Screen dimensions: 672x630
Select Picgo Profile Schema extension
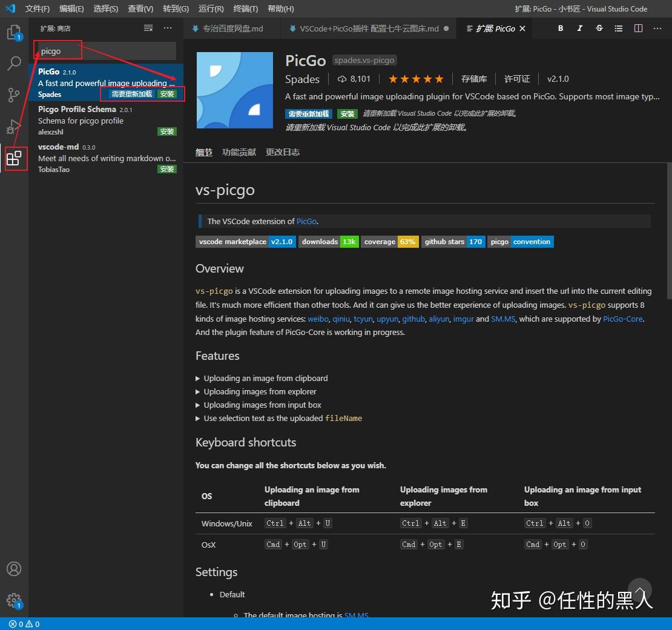coord(107,120)
